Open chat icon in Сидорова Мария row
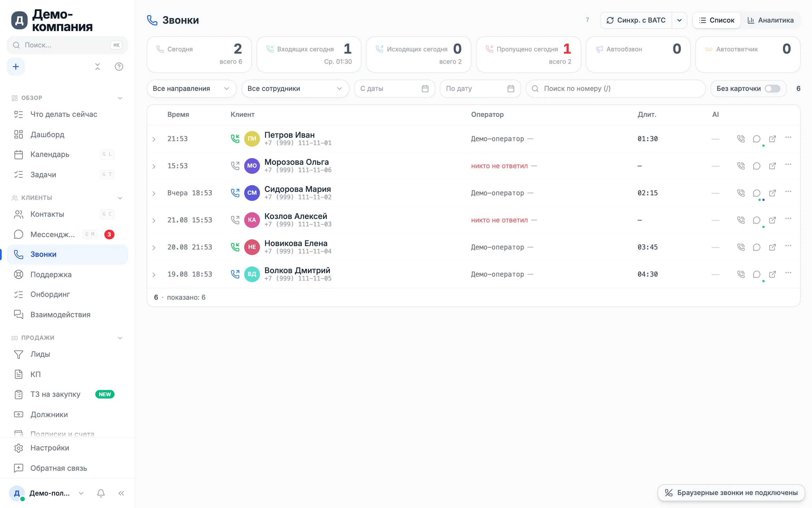Image resolution: width=812 pixels, height=508 pixels. [x=756, y=193]
